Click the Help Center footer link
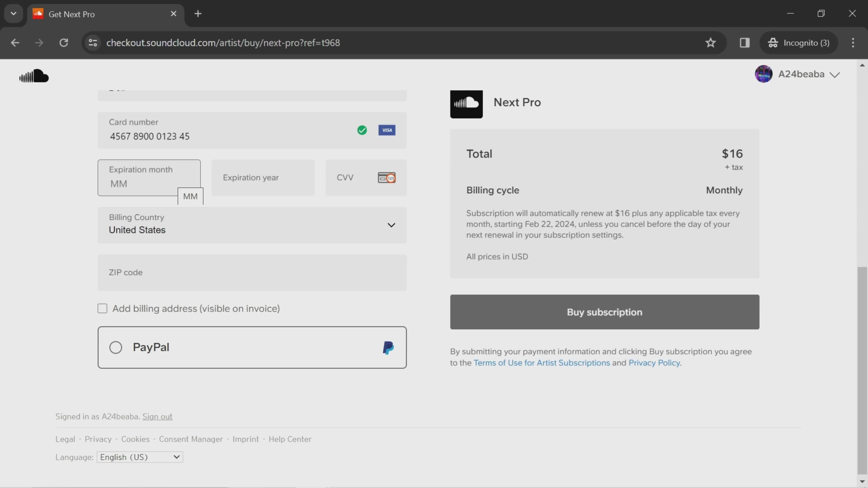 point(290,439)
